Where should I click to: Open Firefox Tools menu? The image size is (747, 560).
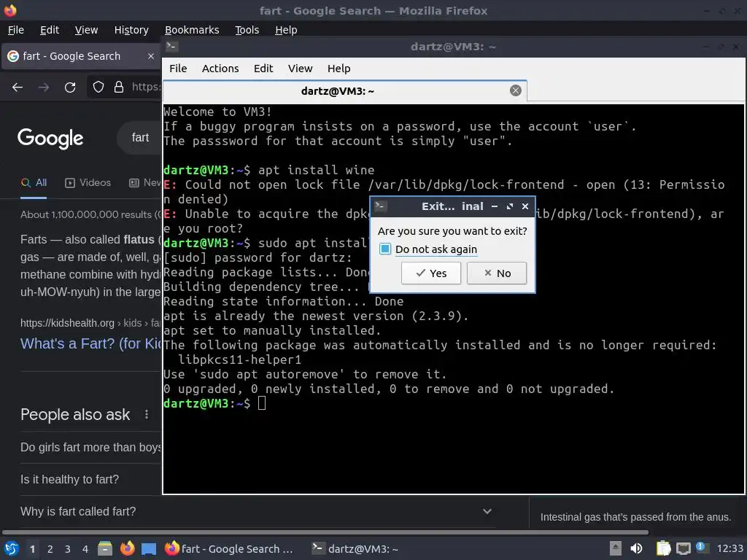click(x=247, y=30)
